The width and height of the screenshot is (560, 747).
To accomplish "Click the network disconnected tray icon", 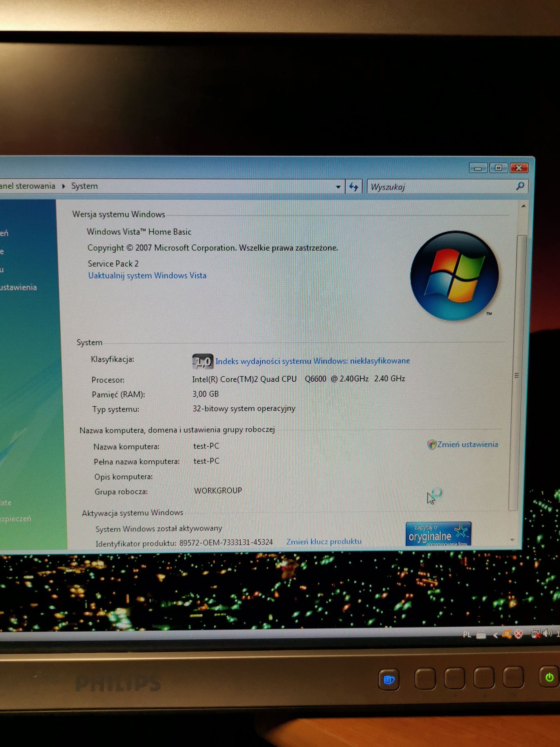I will pyautogui.click(x=535, y=634).
